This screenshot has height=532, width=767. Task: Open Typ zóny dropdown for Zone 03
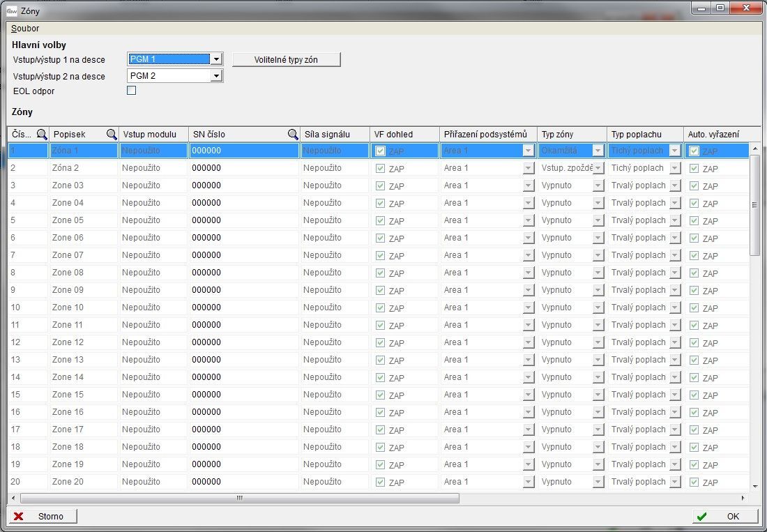pos(598,185)
